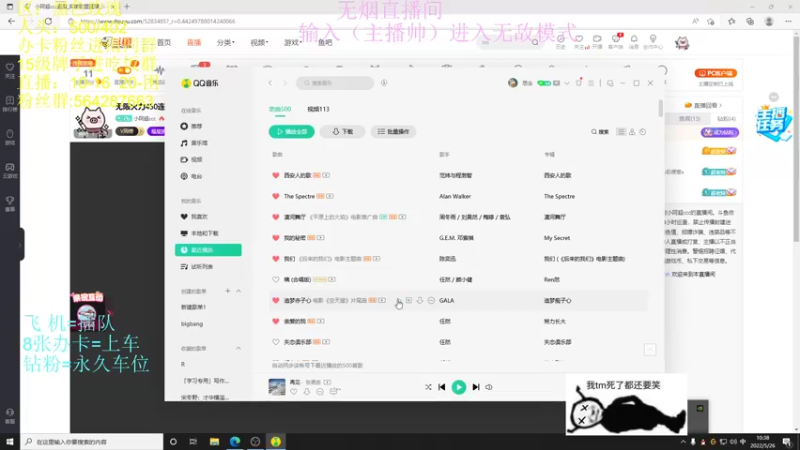Screen dimensions: 800x450
Task: Open the Music Hall sidebar item
Action: tap(194, 143)
